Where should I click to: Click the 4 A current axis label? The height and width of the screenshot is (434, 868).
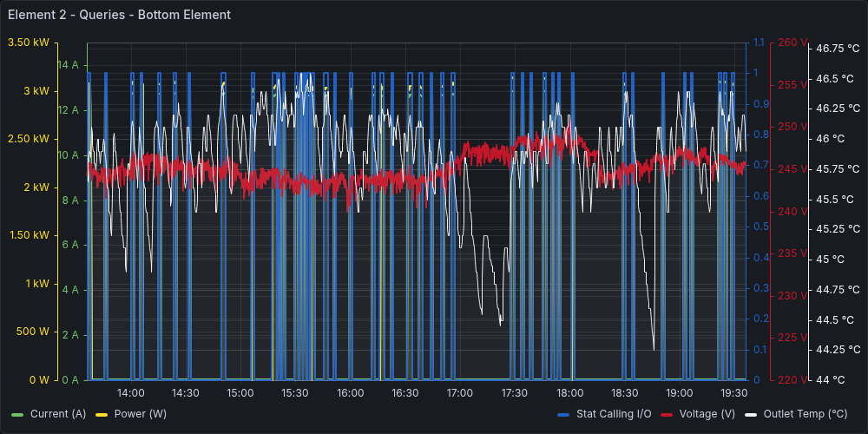pyautogui.click(x=71, y=290)
